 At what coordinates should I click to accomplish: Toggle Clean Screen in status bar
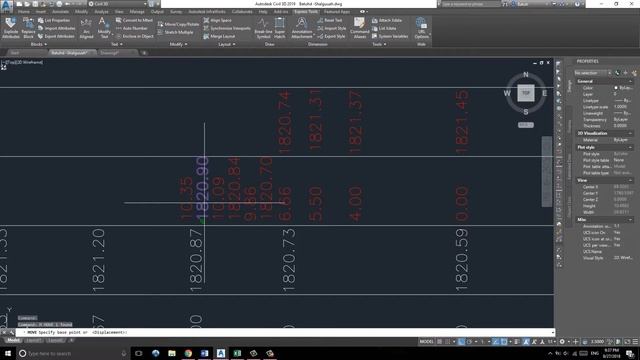627,342
